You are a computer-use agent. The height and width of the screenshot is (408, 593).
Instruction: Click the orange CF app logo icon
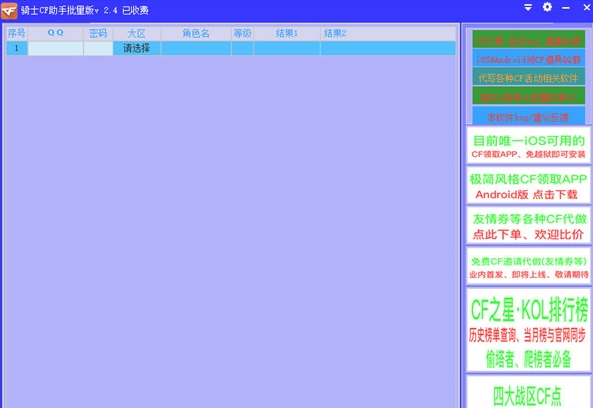click(x=9, y=11)
